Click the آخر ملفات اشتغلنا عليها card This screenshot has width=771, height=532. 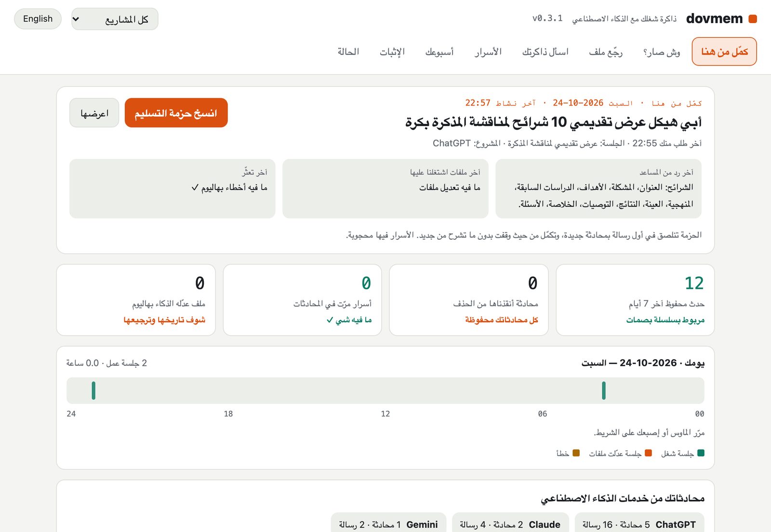(x=385, y=189)
